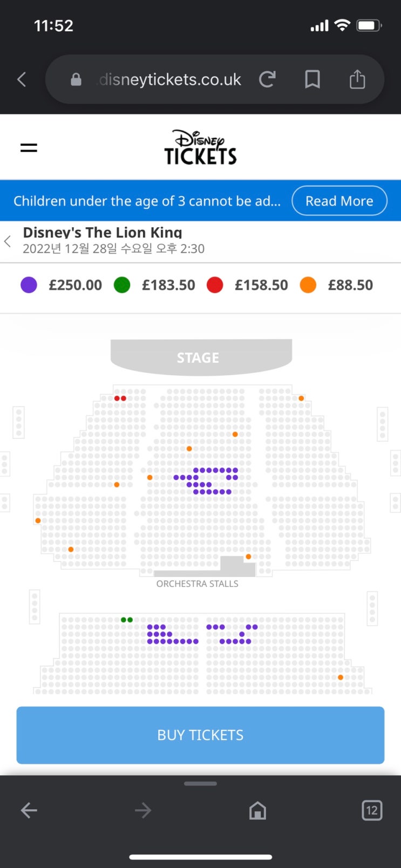Click the disneytickets.co.uk address field

(x=169, y=80)
